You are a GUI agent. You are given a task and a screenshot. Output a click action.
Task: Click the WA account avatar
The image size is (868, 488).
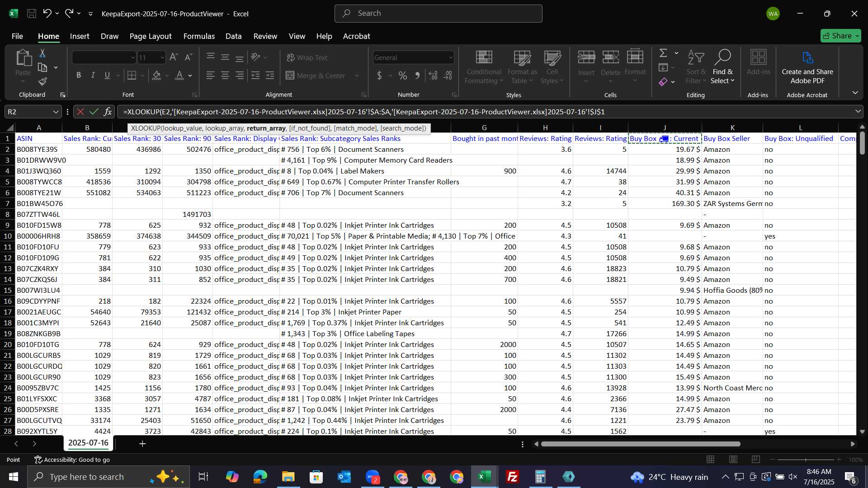773,14
